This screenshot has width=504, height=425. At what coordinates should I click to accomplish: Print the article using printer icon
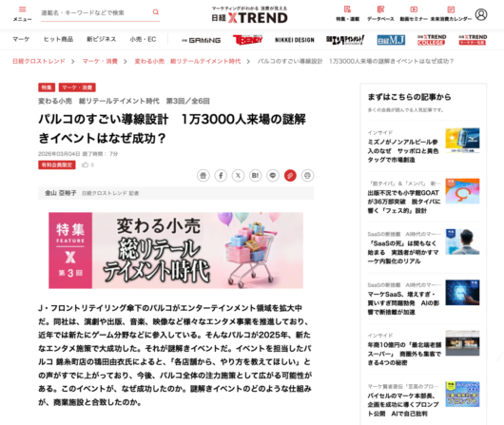(307, 176)
